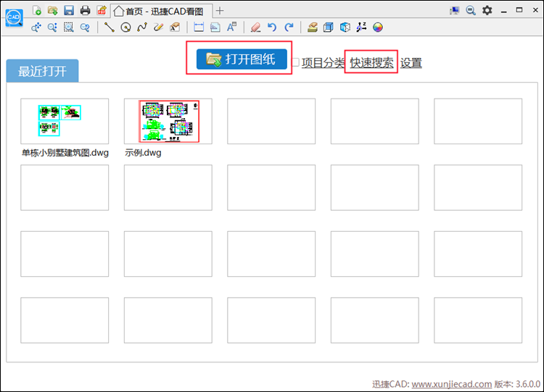Click the 单栋小别墅建筑图.dwg file name

[x=65, y=153]
